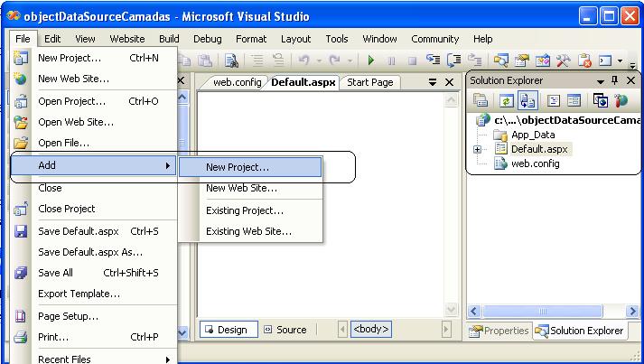This screenshot has width=644, height=364.
Task: Click the Object Browser toolbar icon
Action: 542,61
